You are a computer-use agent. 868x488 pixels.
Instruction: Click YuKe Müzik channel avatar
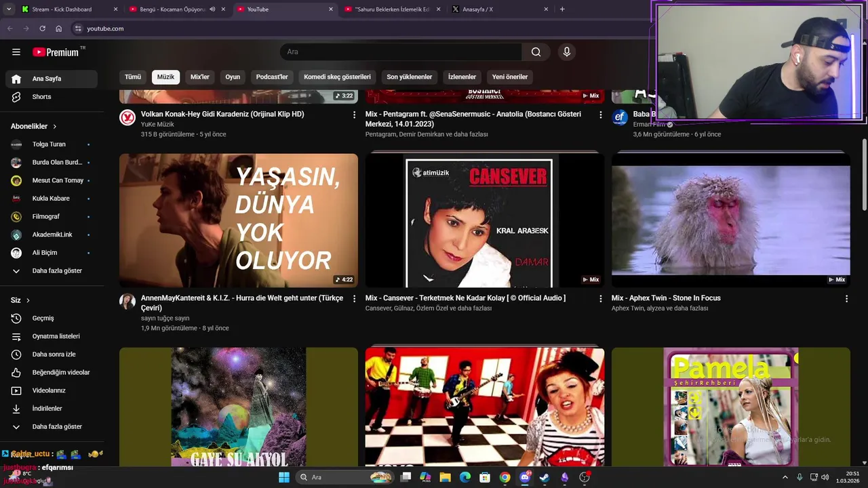127,118
